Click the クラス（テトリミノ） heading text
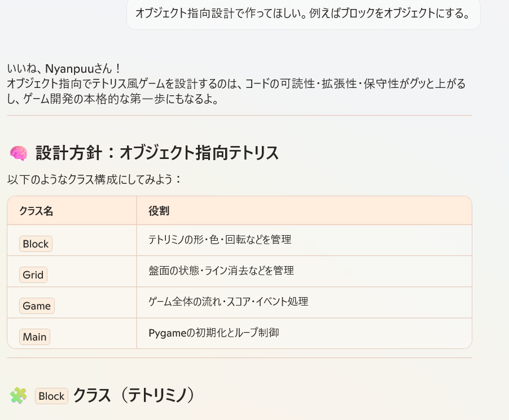 [134, 395]
